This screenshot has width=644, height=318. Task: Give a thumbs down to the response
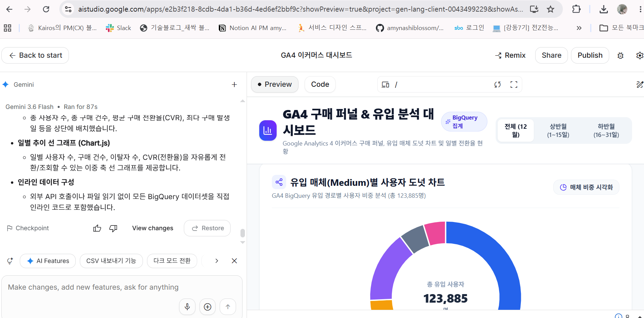point(113,228)
